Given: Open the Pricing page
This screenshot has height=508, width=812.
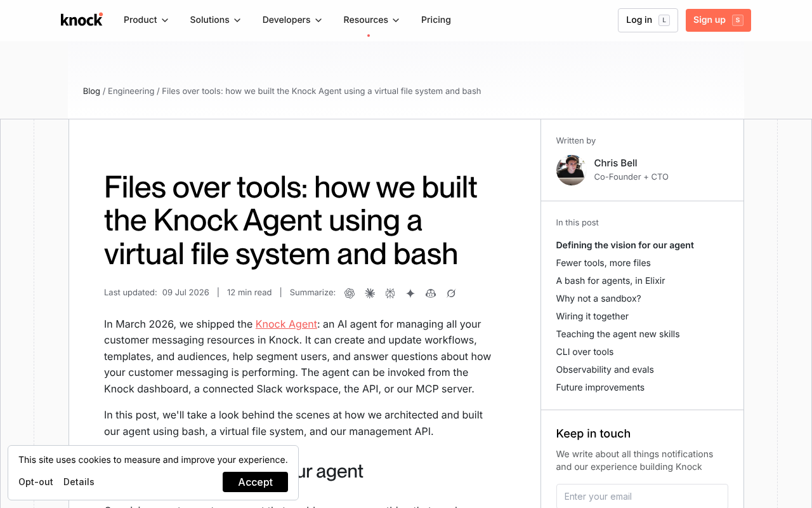Looking at the screenshot, I should (x=436, y=20).
